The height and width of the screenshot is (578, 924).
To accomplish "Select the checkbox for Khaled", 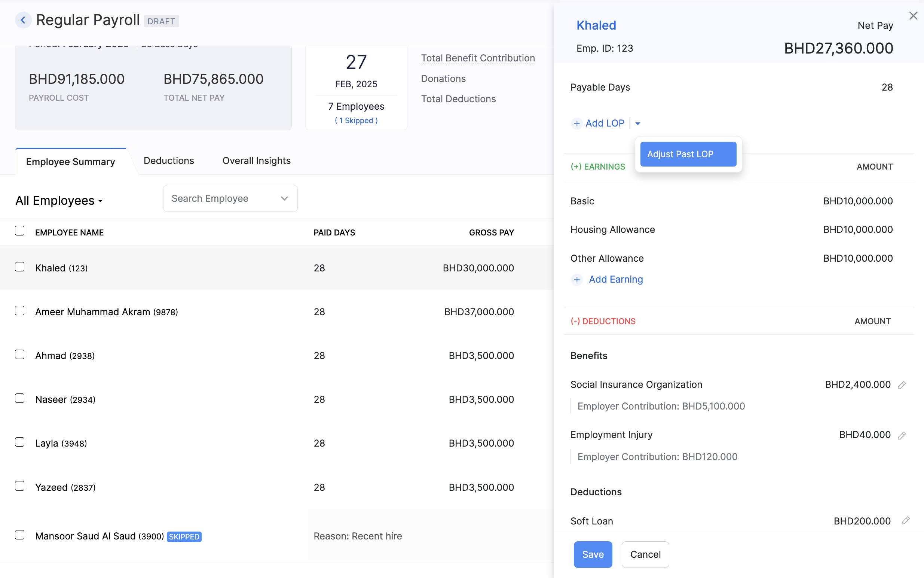I will pyautogui.click(x=19, y=267).
